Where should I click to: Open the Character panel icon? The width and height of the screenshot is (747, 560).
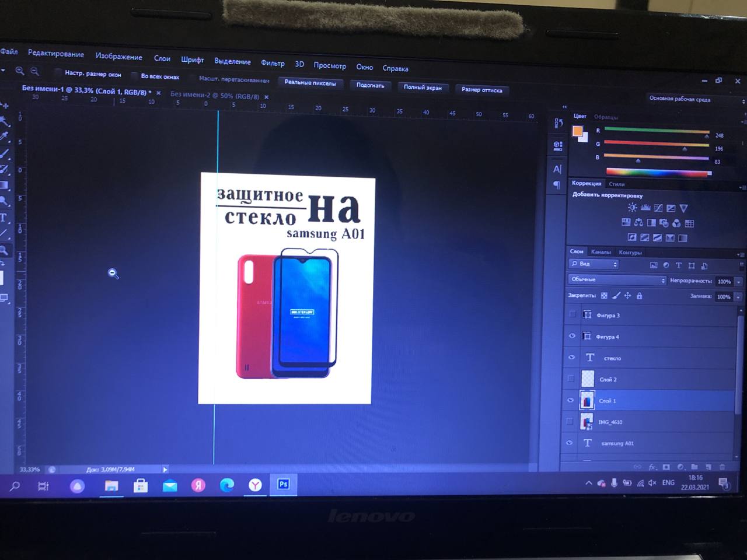pyautogui.click(x=557, y=169)
